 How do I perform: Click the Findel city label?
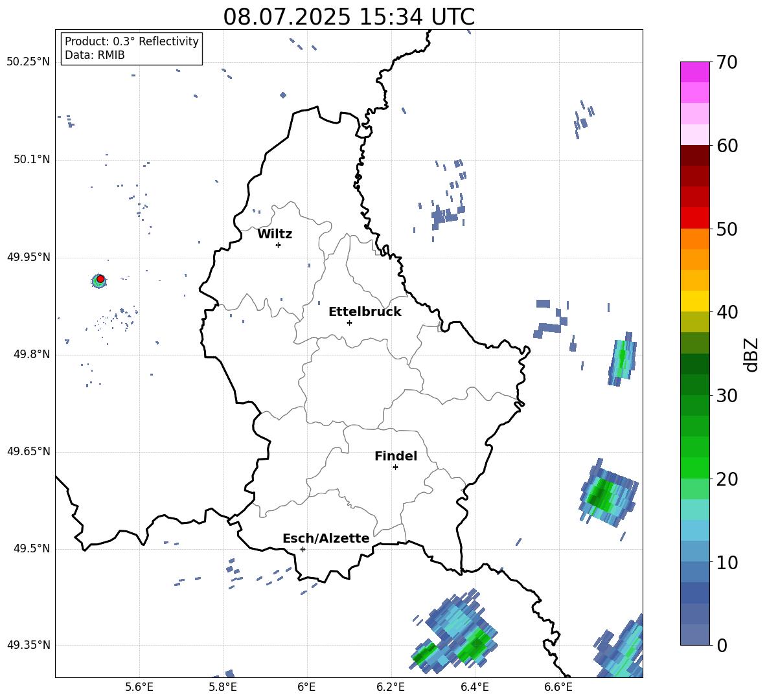click(x=396, y=456)
